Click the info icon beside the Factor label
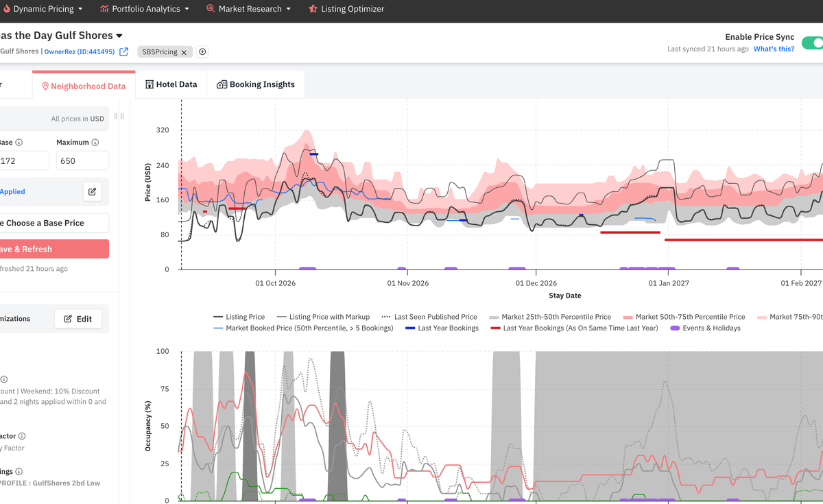 [22, 436]
